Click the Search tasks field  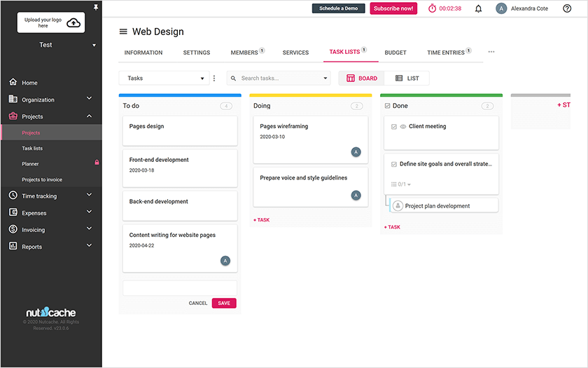click(279, 78)
